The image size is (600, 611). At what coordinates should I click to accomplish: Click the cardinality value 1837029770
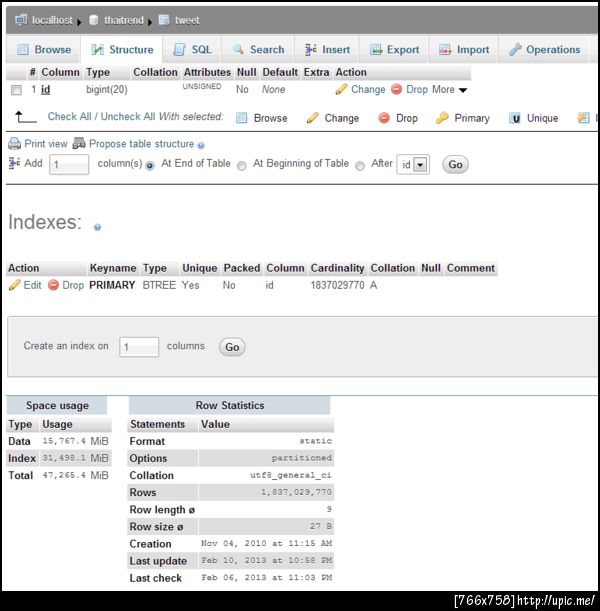[x=337, y=285]
